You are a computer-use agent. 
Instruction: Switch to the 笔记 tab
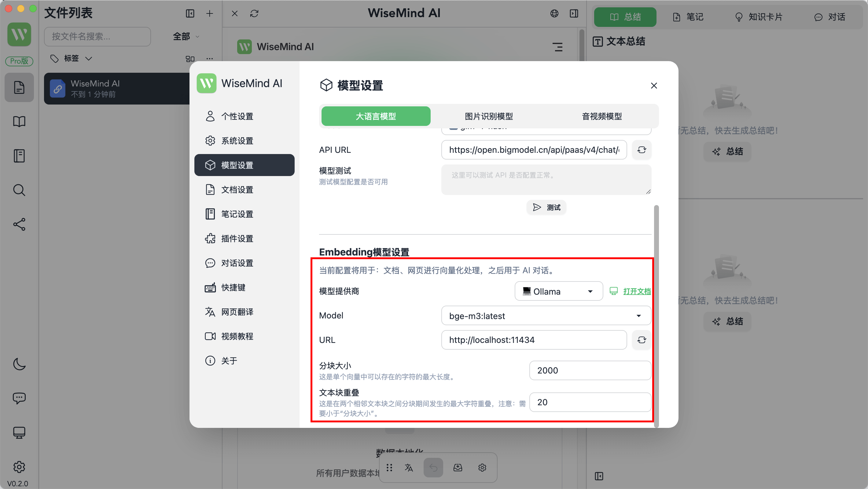click(688, 17)
